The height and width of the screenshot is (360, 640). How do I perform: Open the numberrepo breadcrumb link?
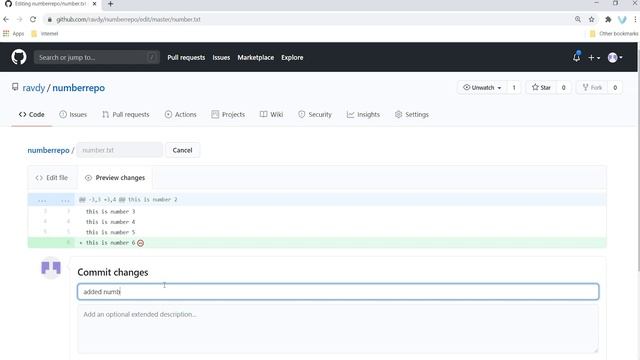[48, 150]
